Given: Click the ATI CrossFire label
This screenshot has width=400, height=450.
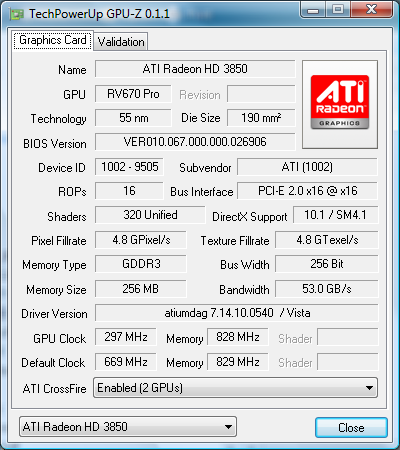Looking at the screenshot, I should pyautogui.click(x=55, y=389).
